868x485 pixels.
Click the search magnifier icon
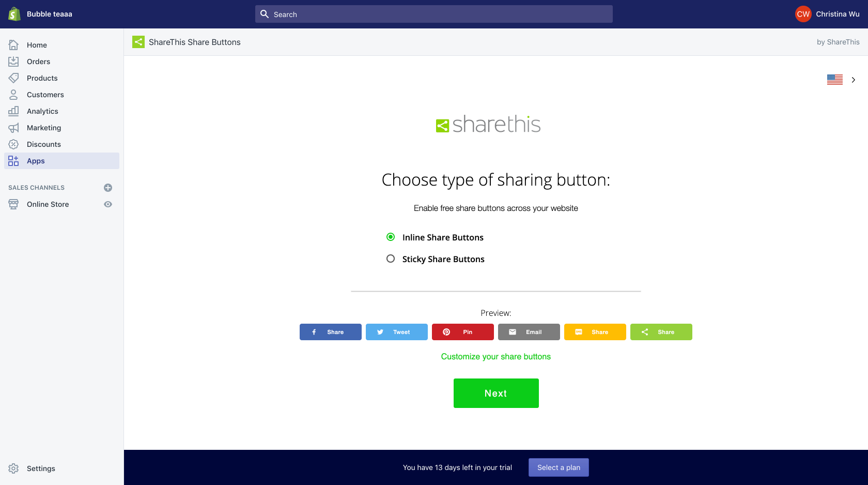[265, 14]
